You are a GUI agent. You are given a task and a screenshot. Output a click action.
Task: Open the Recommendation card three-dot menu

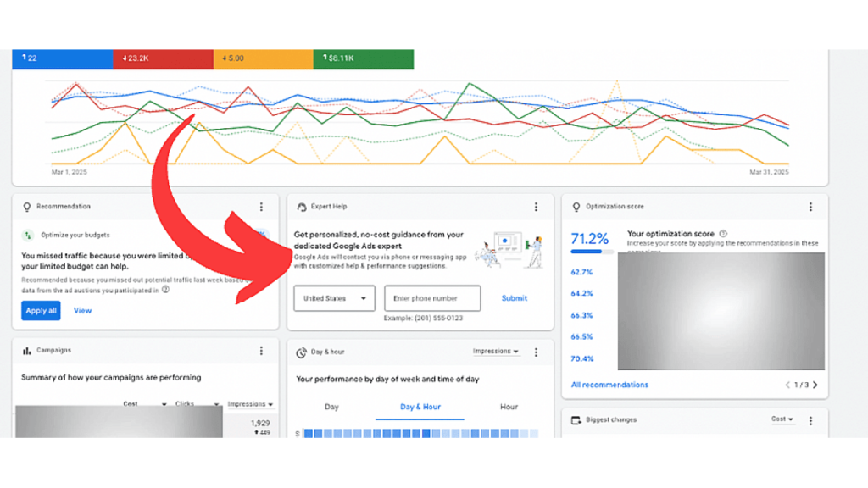tap(260, 206)
